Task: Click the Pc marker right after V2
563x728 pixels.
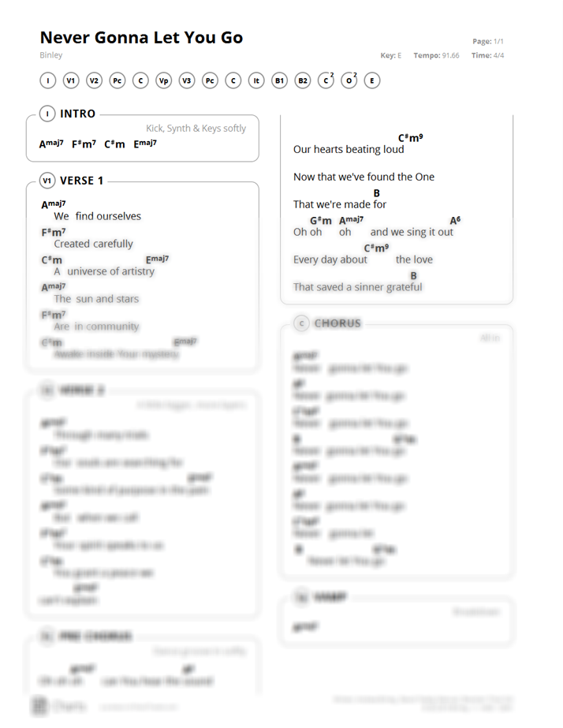Action: point(117,80)
